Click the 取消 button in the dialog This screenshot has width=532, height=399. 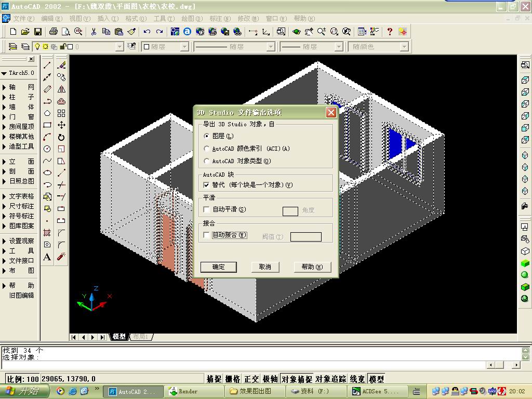point(265,267)
